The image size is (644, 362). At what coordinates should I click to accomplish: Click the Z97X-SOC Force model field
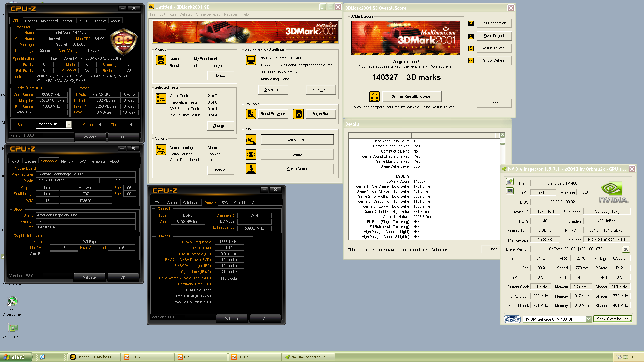click(67, 180)
